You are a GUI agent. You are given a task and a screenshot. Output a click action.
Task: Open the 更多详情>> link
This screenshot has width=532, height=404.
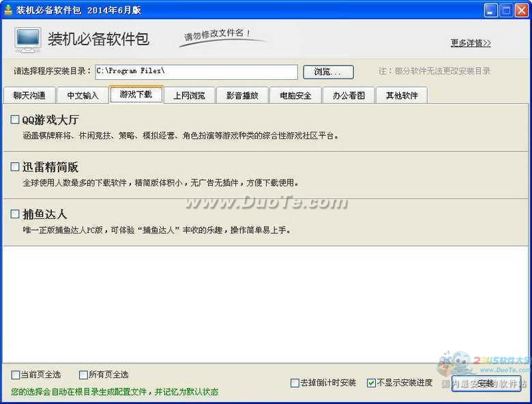coord(471,43)
